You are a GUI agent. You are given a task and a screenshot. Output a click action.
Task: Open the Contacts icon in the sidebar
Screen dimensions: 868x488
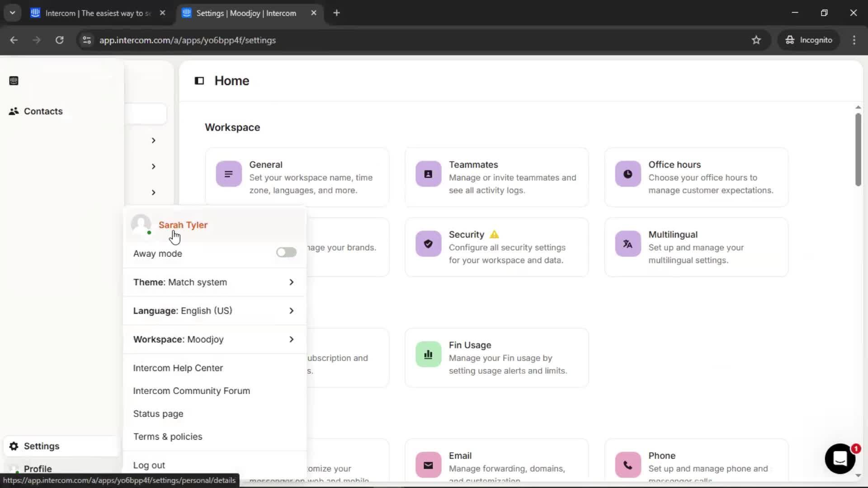(14, 111)
